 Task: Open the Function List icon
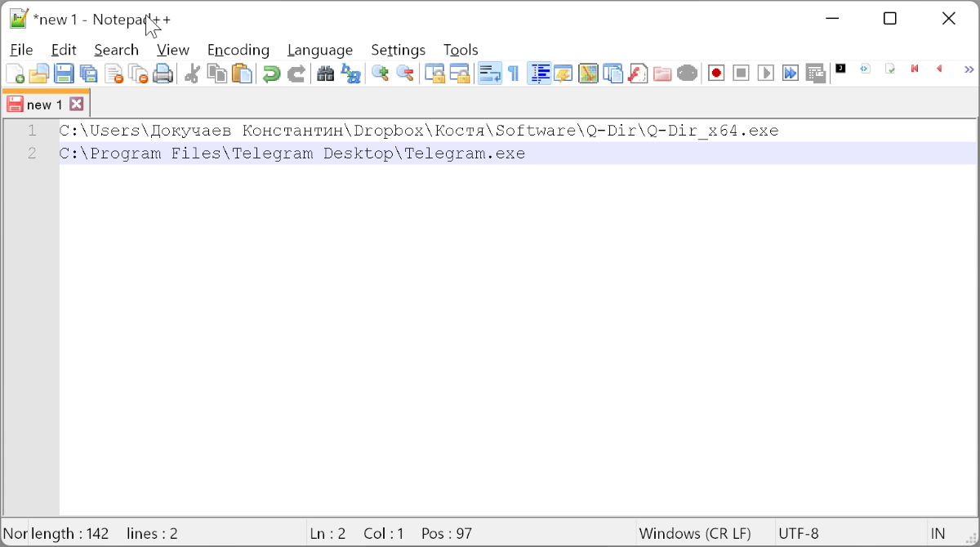pyautogui.click(x=638, y=73)
